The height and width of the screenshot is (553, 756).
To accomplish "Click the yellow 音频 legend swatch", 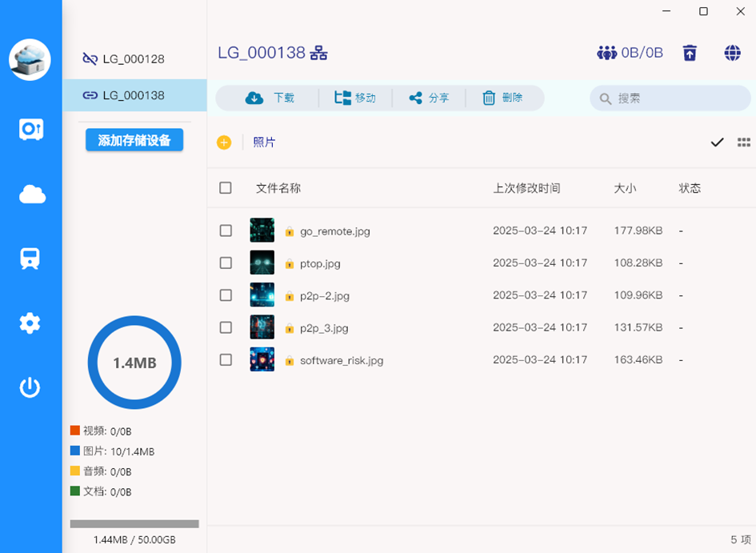I will coord(74,471).
